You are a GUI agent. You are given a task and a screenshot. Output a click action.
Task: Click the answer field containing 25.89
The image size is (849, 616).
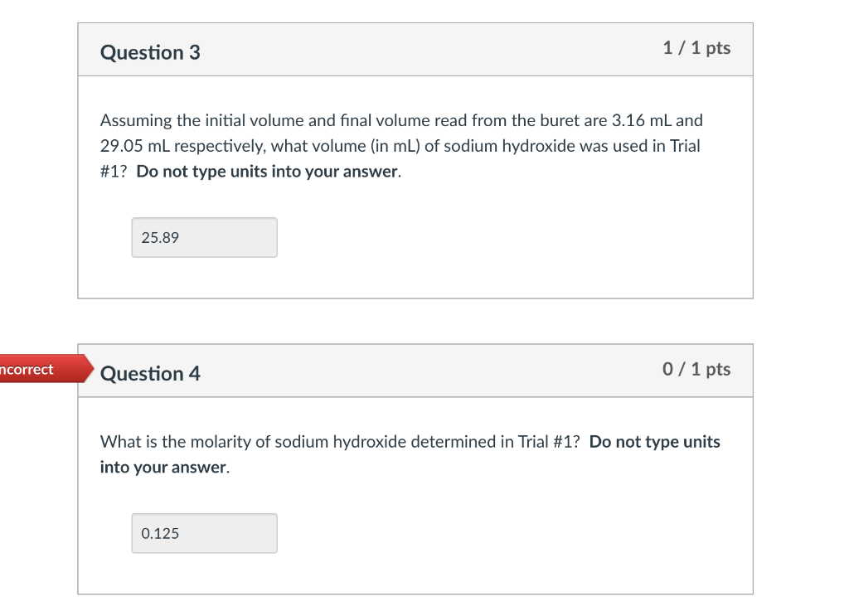[x=204, y=237]
